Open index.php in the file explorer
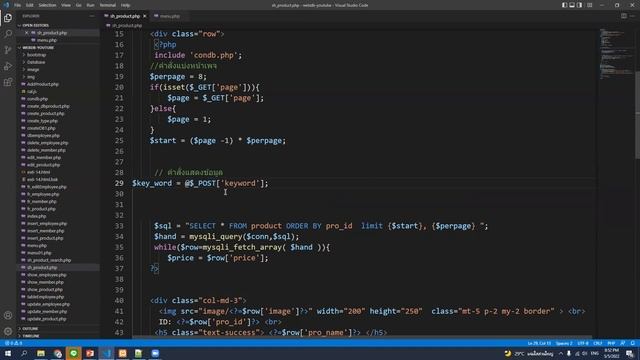This screenshot has width=640, height=360. (x=36, y=216)
